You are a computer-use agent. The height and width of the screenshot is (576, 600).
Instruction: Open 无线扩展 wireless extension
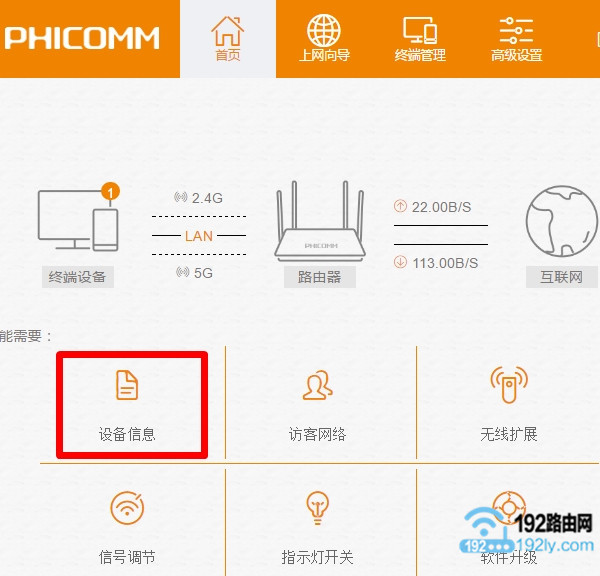509,405
